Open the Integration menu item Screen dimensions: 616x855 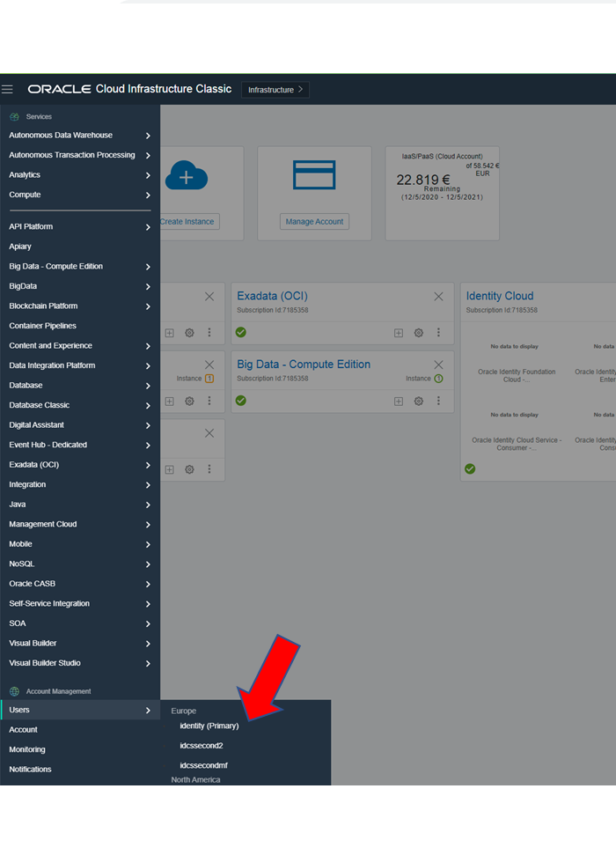pyautogui.click(x=27, y=484)
